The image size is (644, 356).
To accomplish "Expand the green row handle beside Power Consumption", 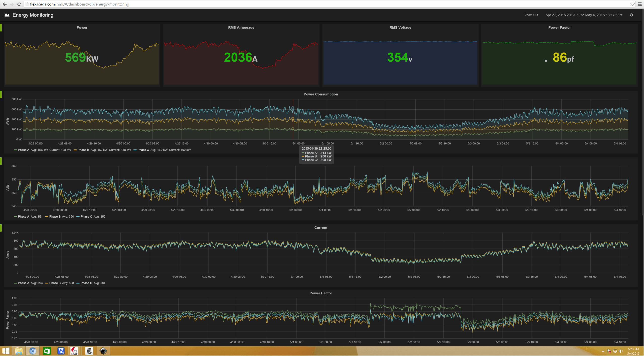I will (1, 95).
